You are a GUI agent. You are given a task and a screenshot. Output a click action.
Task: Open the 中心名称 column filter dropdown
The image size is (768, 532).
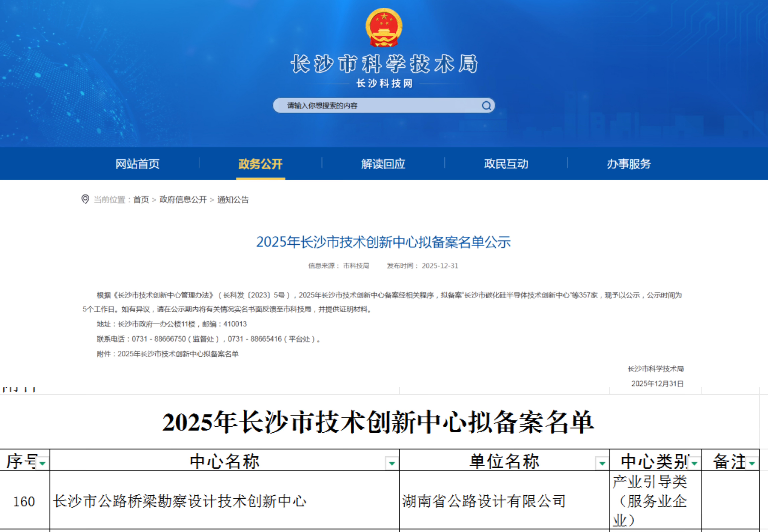[x=392, y=463]
